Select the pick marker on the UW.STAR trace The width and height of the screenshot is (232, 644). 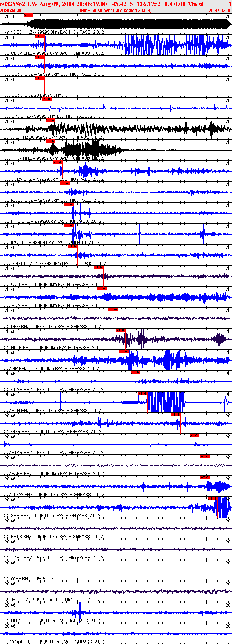tap(194, 436)
